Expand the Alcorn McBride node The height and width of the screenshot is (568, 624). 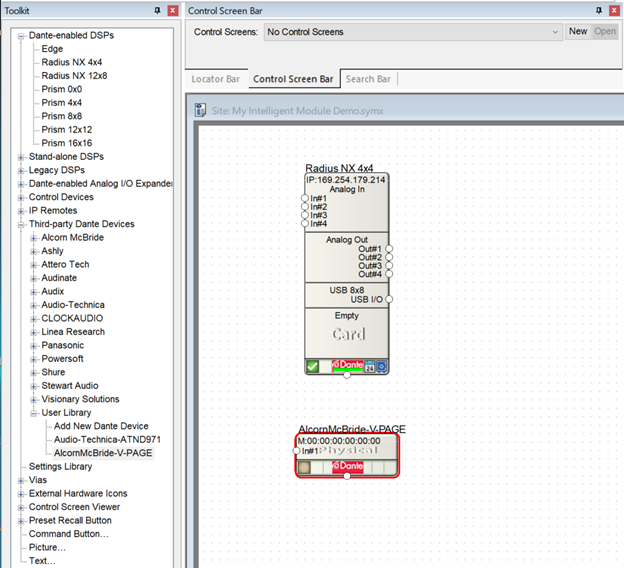click(x=34, y=238)
